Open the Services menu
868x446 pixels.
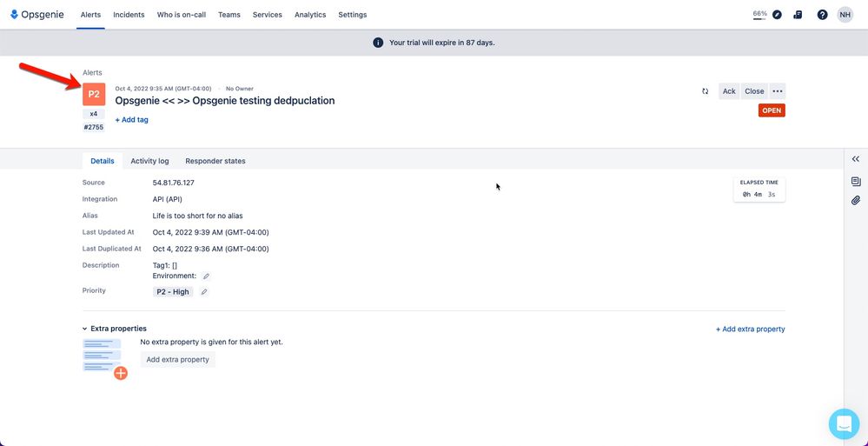pyautogui.click(x=268, y=15)
